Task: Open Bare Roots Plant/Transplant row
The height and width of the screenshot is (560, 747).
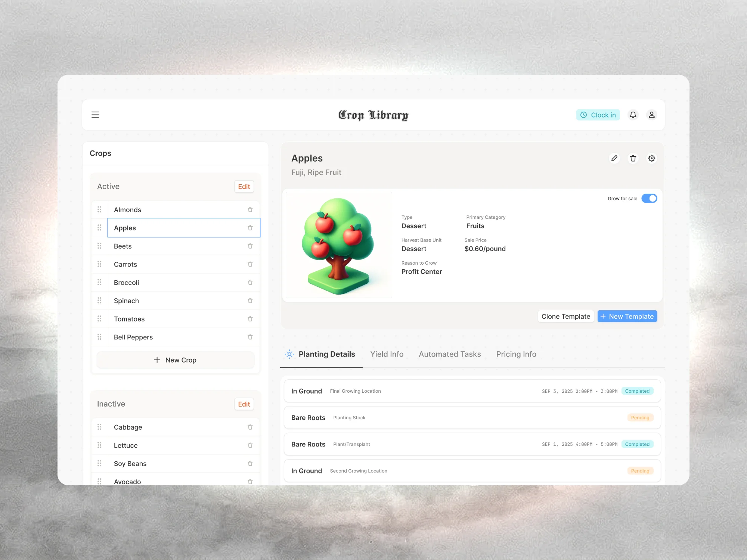Action: click(x=472, y=444)
